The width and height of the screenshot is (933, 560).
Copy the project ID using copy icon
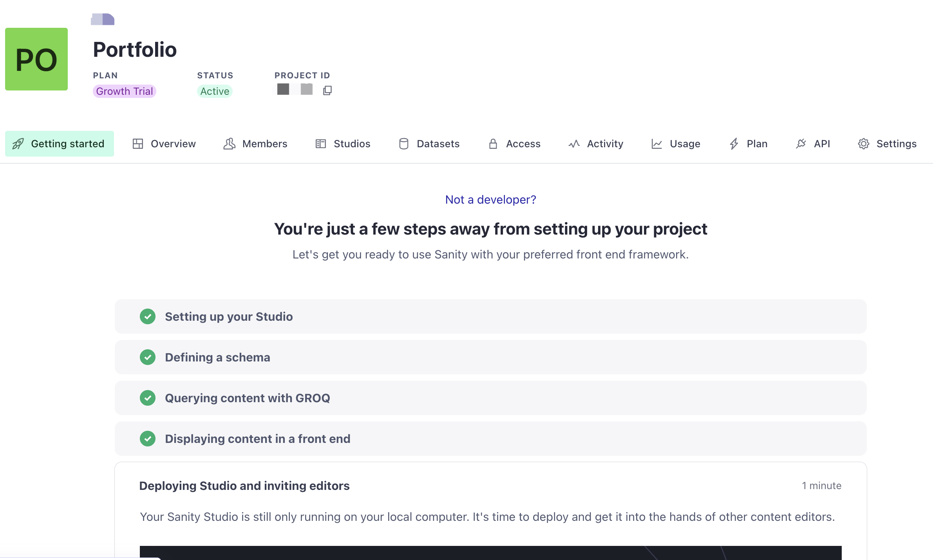[x=327, y=90]
